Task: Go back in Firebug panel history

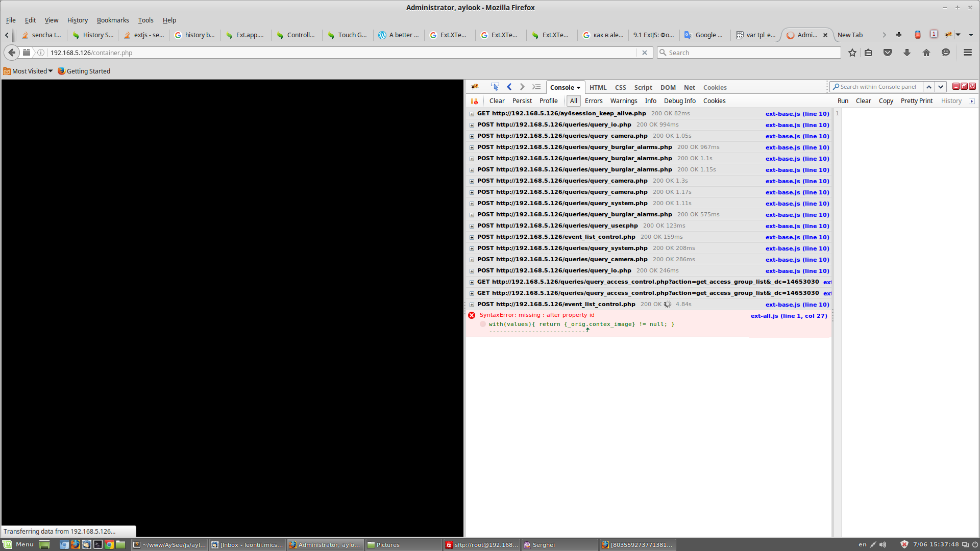Action: click(509, 87)
